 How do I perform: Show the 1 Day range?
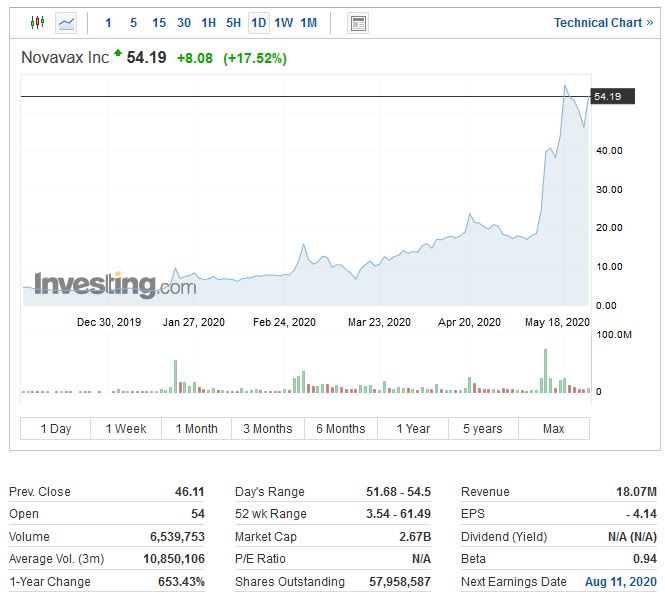coord(56,429)
